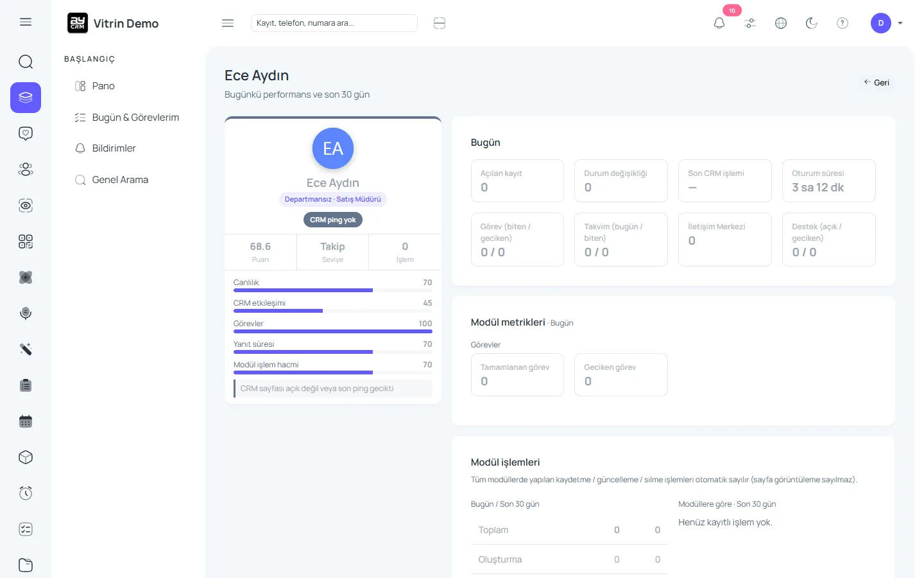Click the Takip Seviye stat
924x578 pixels.
(x=332, y=252)
